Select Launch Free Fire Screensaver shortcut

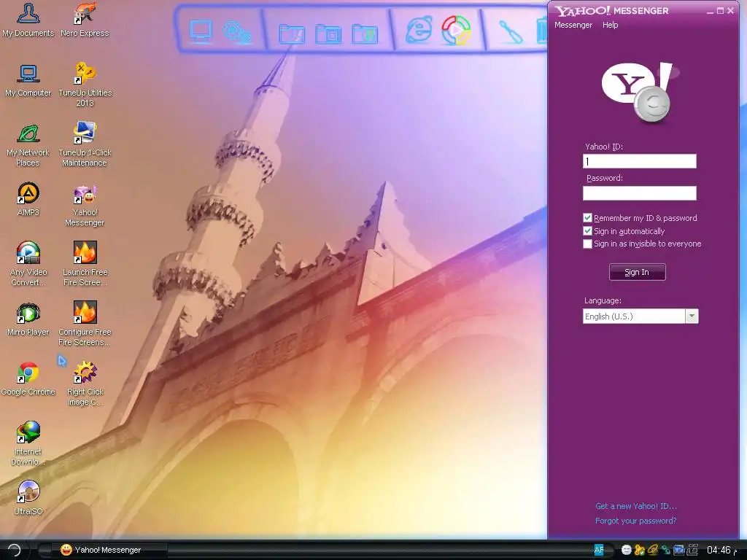pyautogui.click(x=85, y=264)
